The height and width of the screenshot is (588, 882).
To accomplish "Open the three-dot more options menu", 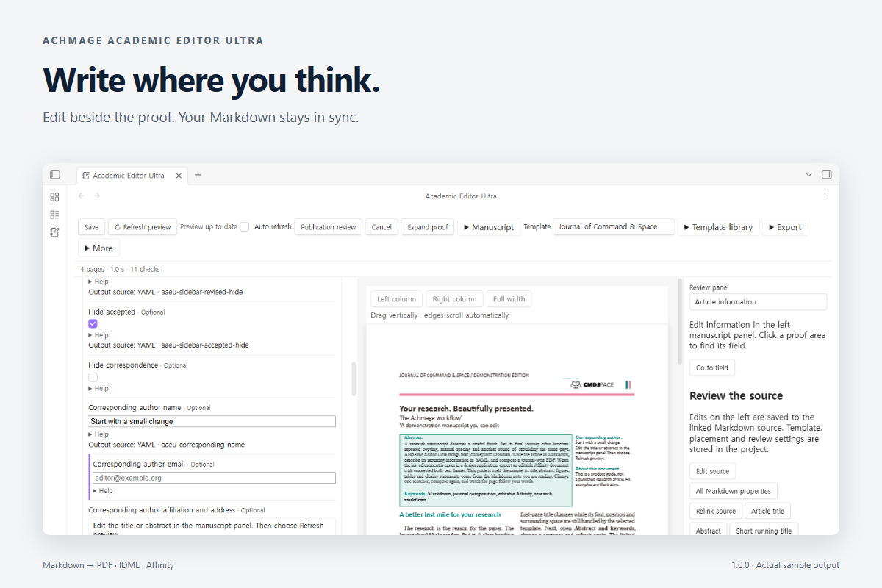I will (x=825, y=196).
